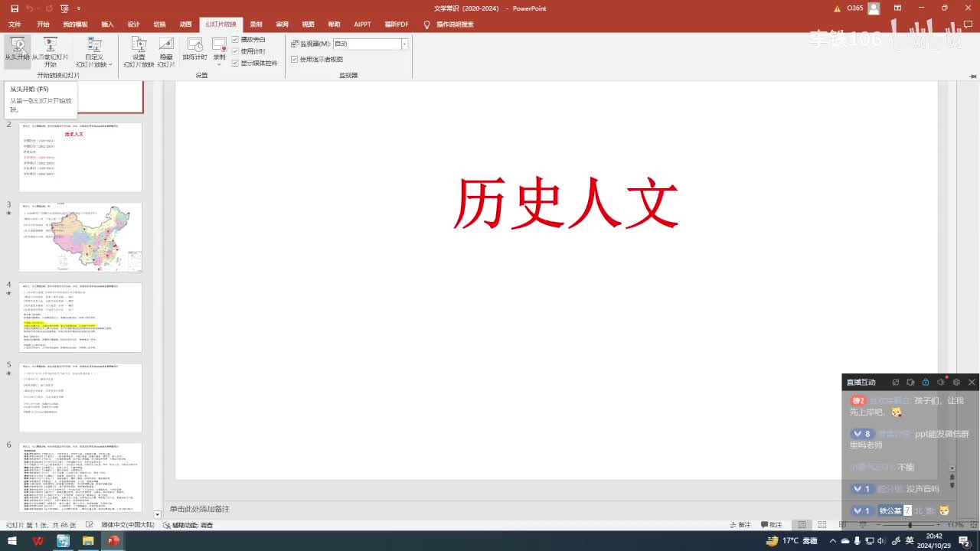Click 备注 (Notes) button in status bar
This screenshot has width=980, height=551.
(740, 525)
